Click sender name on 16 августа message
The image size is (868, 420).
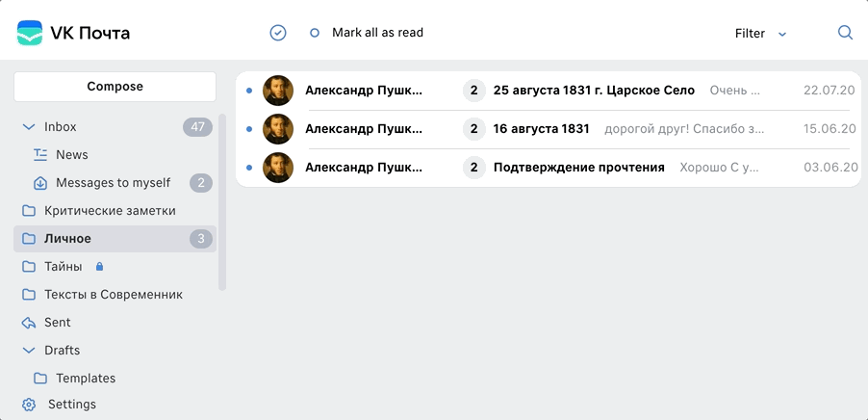coord(364,129)
